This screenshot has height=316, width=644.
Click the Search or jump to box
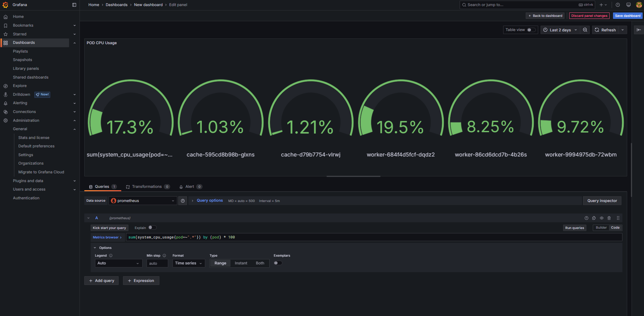(527, 5)
